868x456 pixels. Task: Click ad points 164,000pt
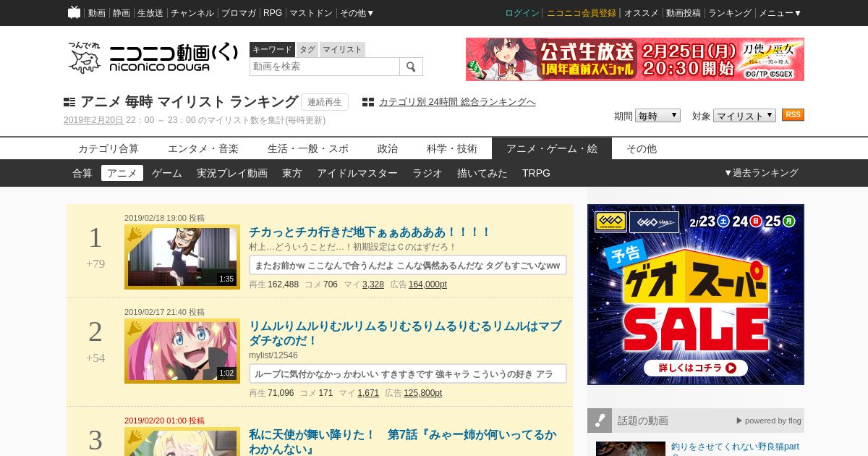coord(427,284)
